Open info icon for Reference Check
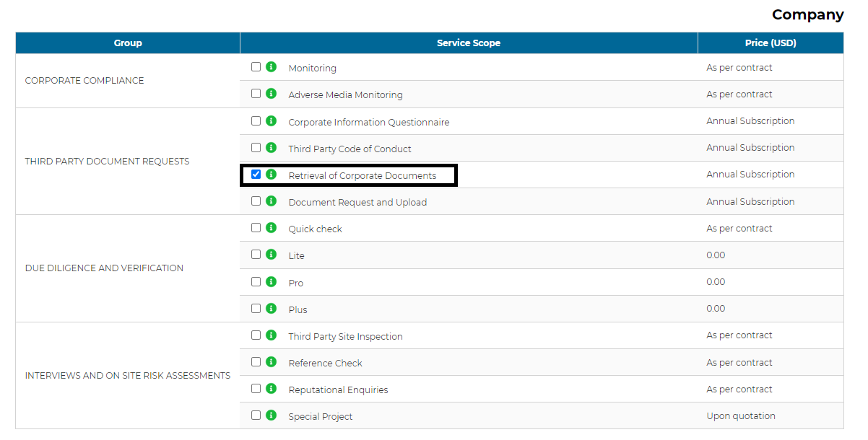Image resolution: width=868 pixels, height=440 pixels. coord(272,362)
